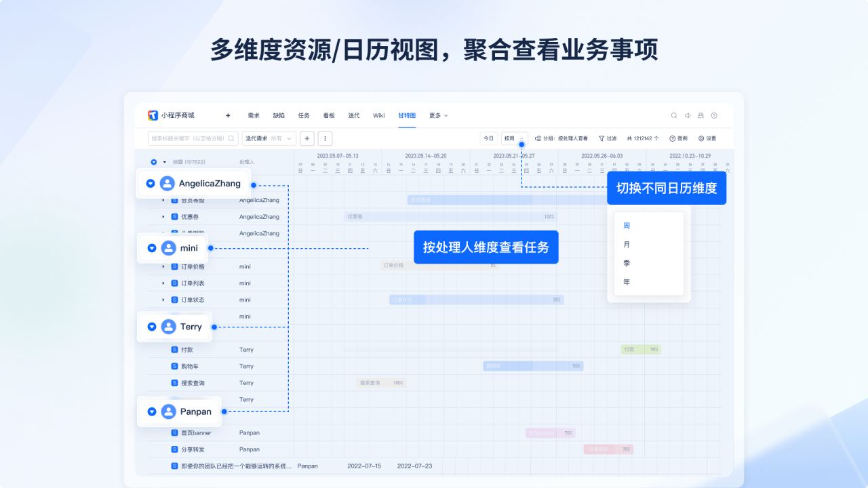868x488 pixels.
Task: Click Panpan's avatar icon
Action: (168, 411)
